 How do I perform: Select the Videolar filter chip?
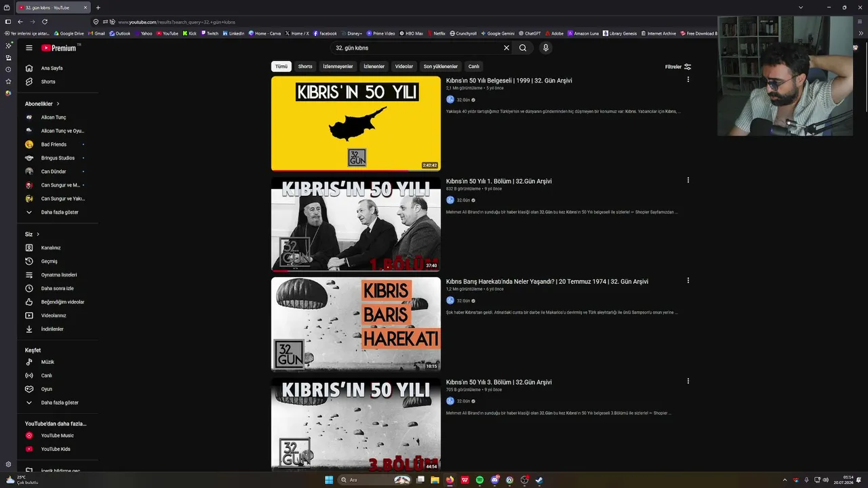[x=404, y=66]
